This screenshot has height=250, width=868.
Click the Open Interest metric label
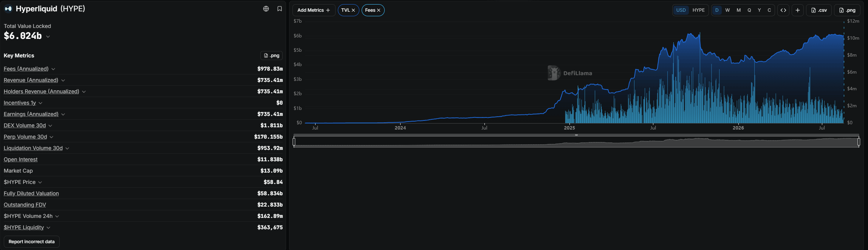[20, 159]
